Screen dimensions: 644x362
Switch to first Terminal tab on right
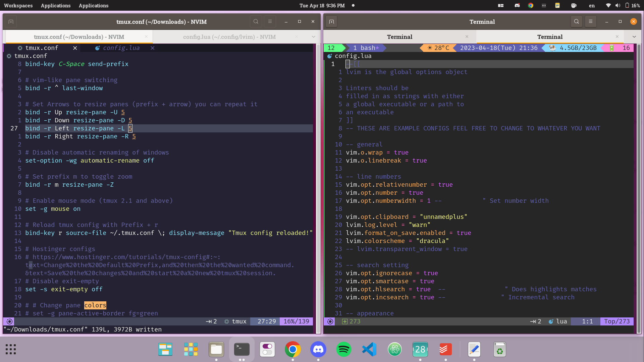[x=400, y=37]
